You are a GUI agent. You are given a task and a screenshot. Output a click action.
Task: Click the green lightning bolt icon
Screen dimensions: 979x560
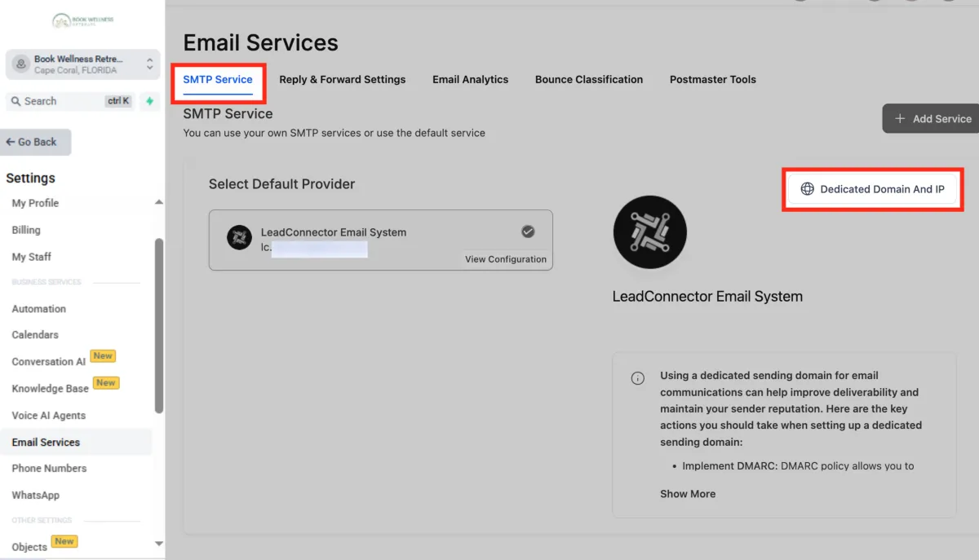[x=149, y=101]
